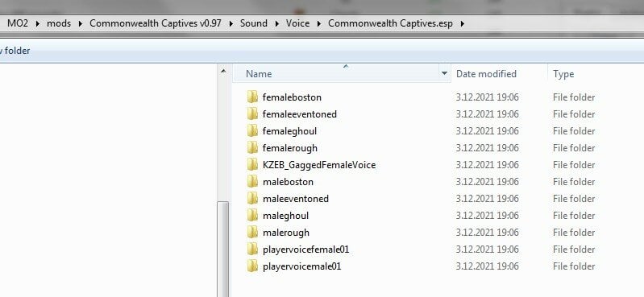Open the femaleboston folder icon
This screenshot has width=644, height=297.
coord(252,97)
